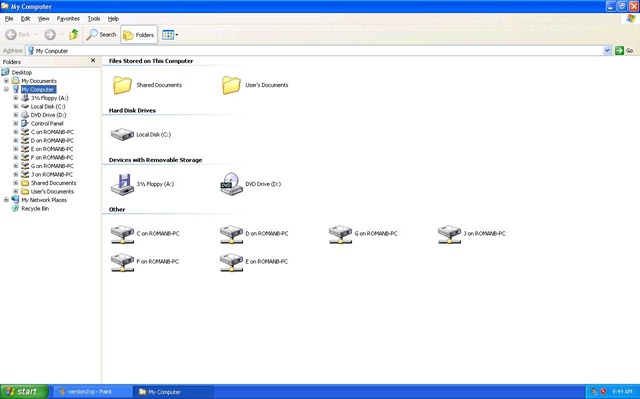640x399 pixels.
Task: Expand My Documents in the tree
Action: pyautogui.click(x=6, y=81)
